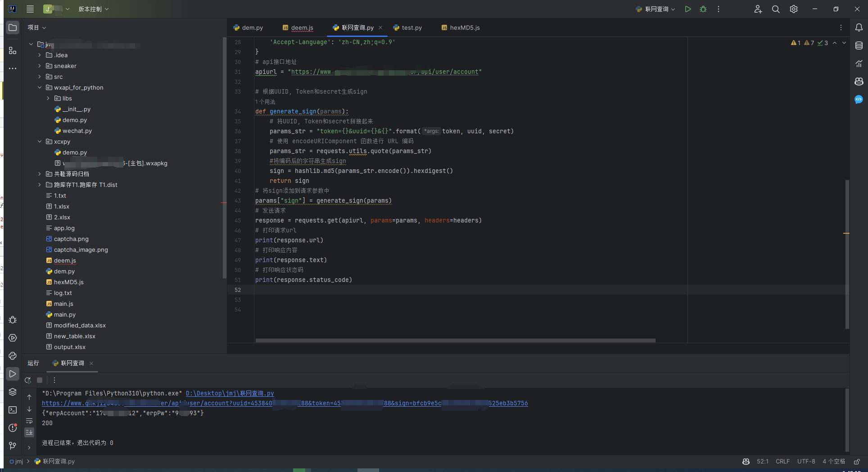Open the editor tabs options menu
Viewport: 868px width, 472px height.
(x=841, y=27)
